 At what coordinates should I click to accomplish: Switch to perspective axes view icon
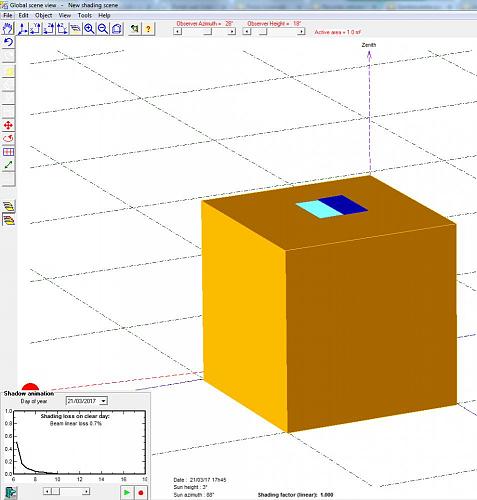click(22, 29)
